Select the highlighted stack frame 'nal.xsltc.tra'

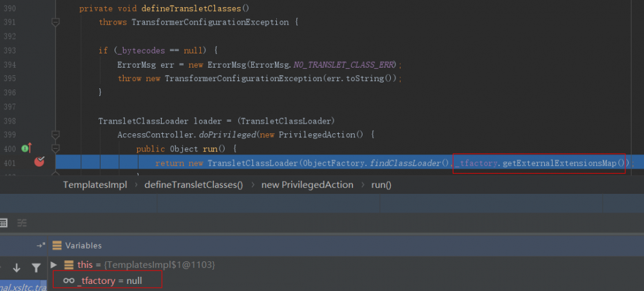click(x=23, y=286)
